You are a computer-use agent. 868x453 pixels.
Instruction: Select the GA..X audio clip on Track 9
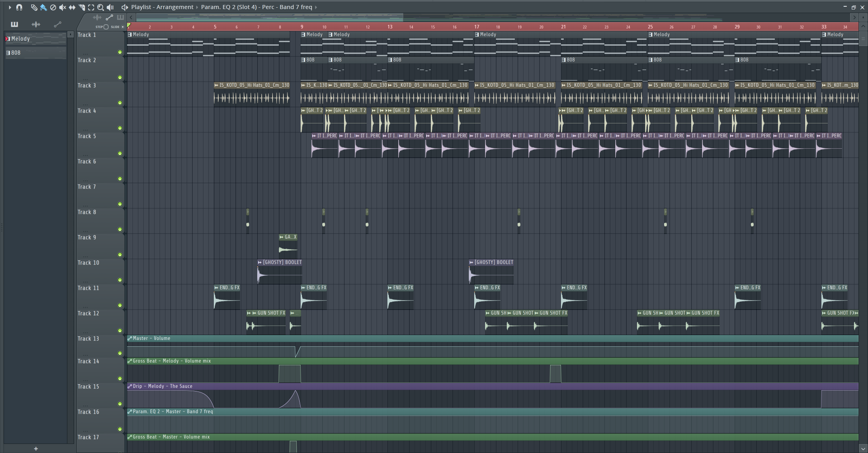288,246
